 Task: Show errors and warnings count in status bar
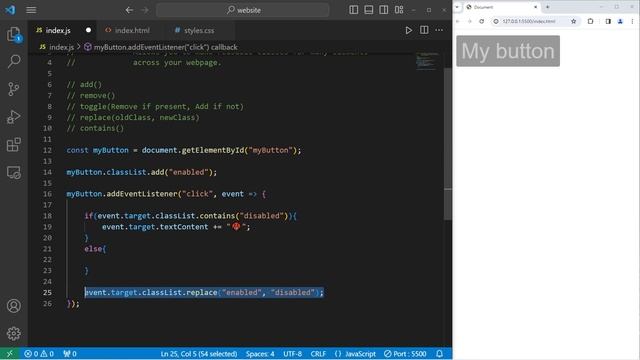[x=39, y=354]
